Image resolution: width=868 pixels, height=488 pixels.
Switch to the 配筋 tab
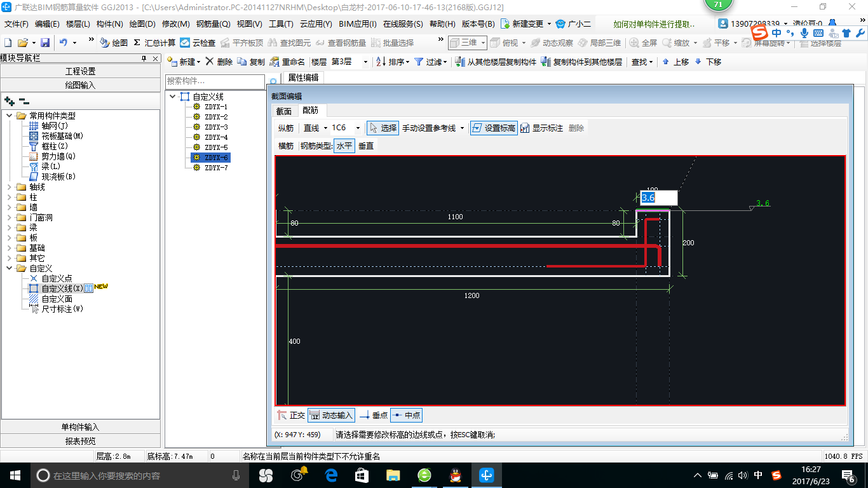(310, 111)
